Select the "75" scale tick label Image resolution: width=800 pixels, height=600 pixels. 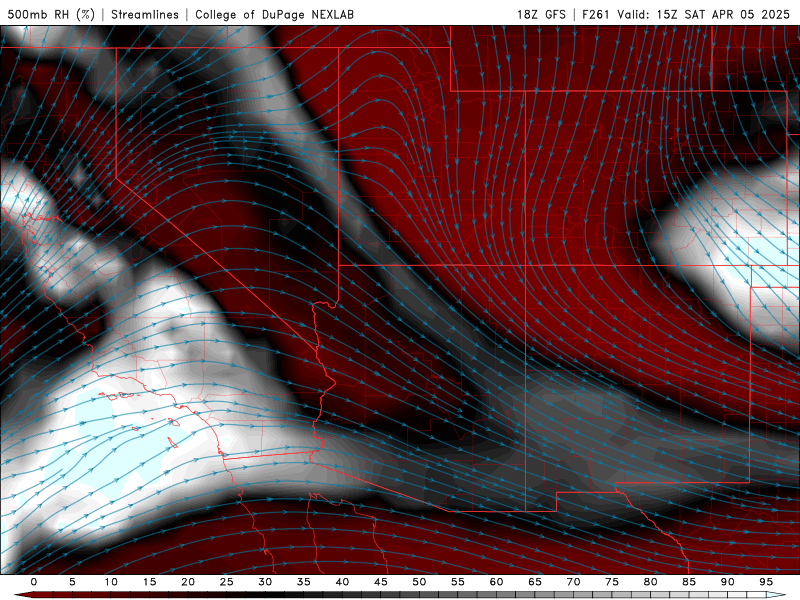point(612,582)
